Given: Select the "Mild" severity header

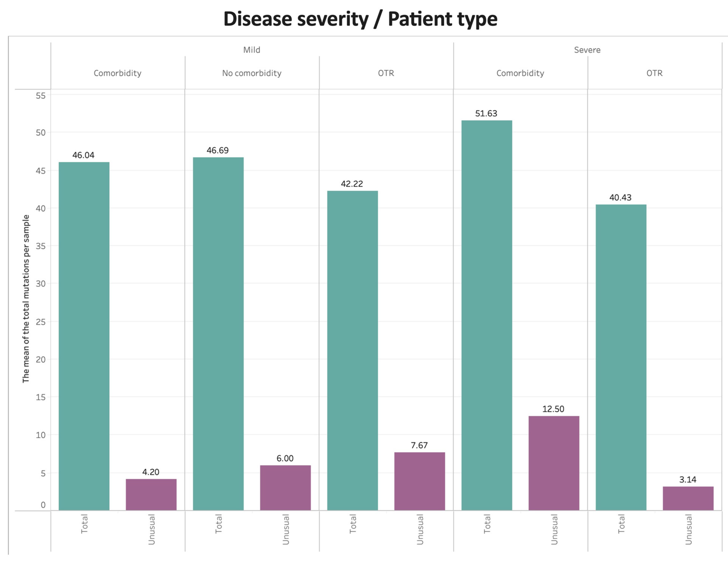Looking at the screenshot, I should (252, 50).
